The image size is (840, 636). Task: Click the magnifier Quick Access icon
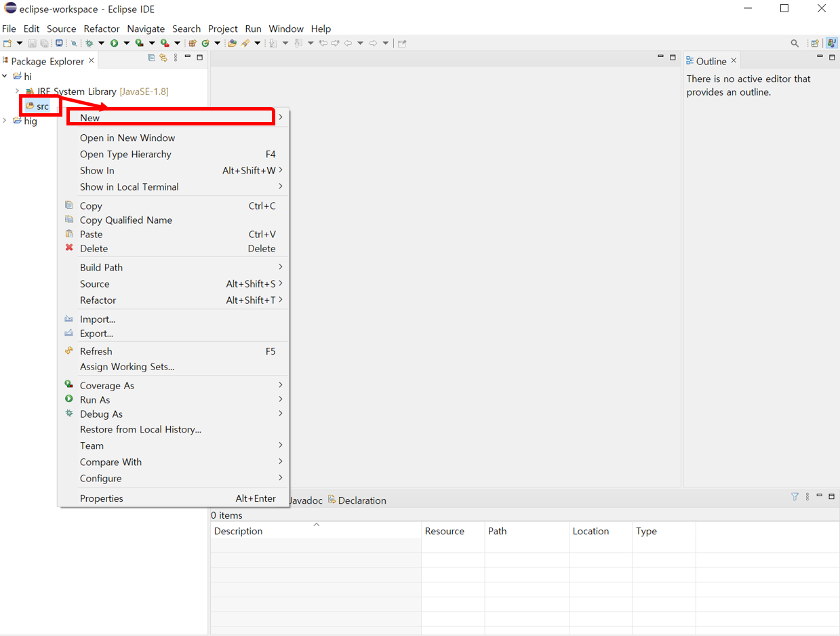tap(795, 43)
